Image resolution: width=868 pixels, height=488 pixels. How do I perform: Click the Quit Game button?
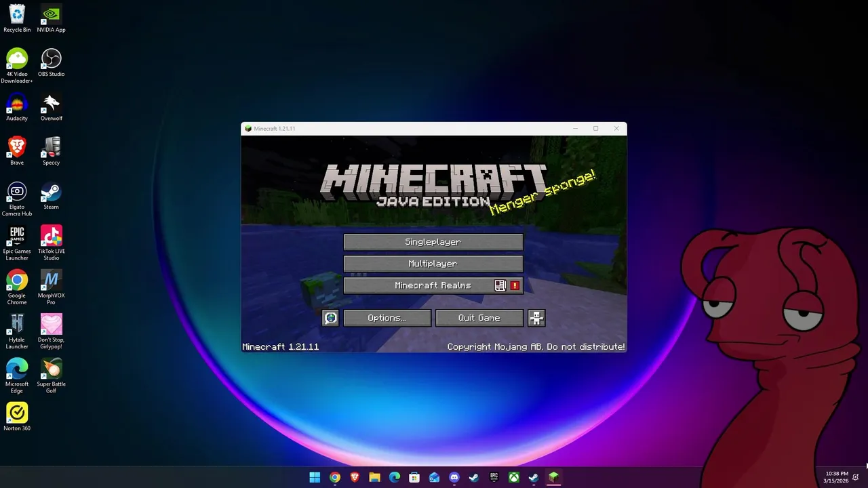(479, 318)
